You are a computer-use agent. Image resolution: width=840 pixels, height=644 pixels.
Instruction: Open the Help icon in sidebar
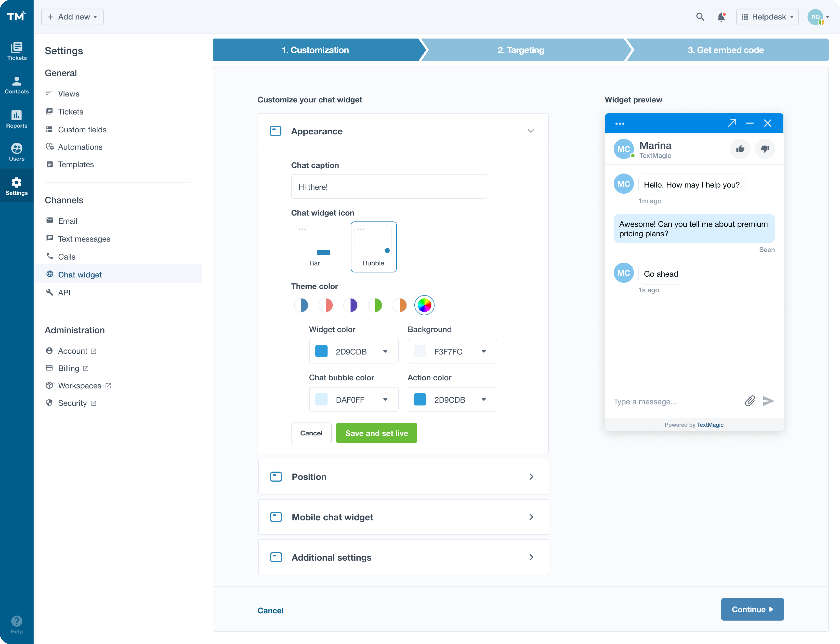(17, 622)
